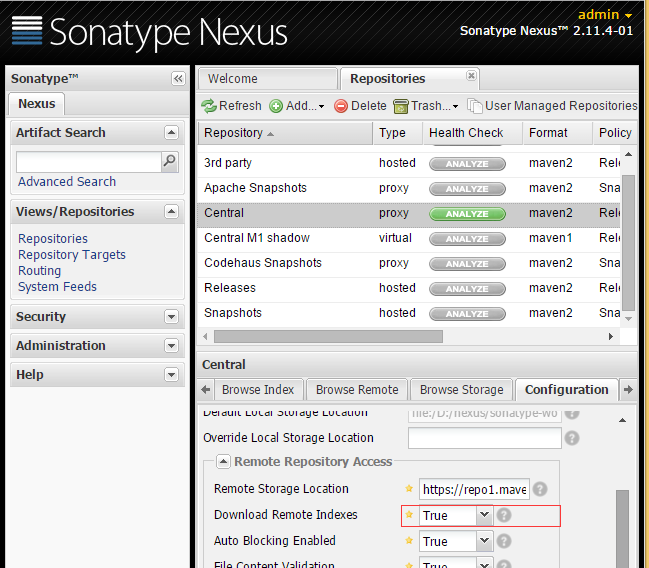Viewport: 649px width, 568px height.
Task: Click the repository grid horizontal scrollbar
Action: tap(328, 337)
